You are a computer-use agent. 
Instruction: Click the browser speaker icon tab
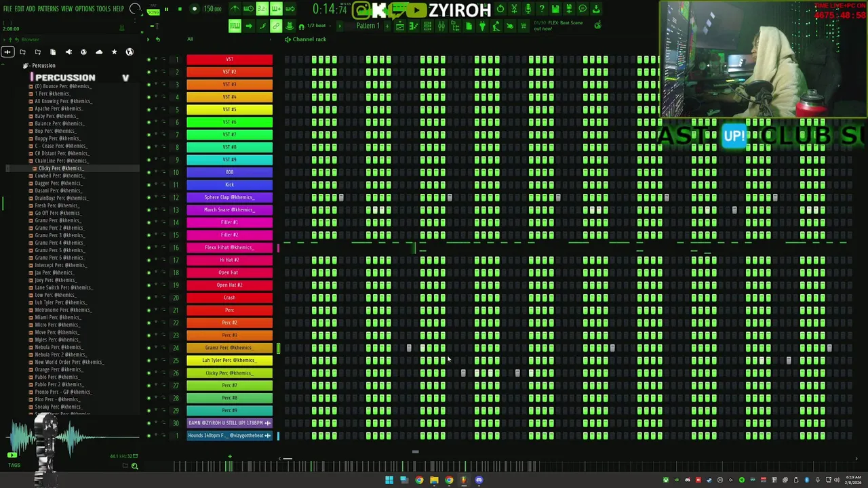coord(68,52)
